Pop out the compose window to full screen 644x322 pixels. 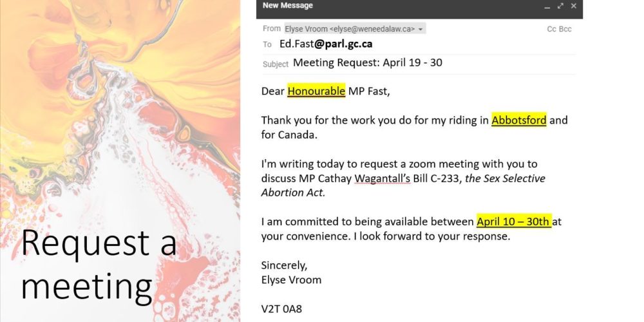(x=560, y=6)
